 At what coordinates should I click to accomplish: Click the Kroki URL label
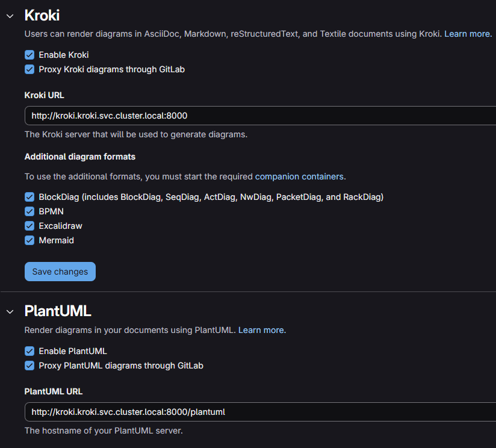pyautogui.click(x=45, y=95)
